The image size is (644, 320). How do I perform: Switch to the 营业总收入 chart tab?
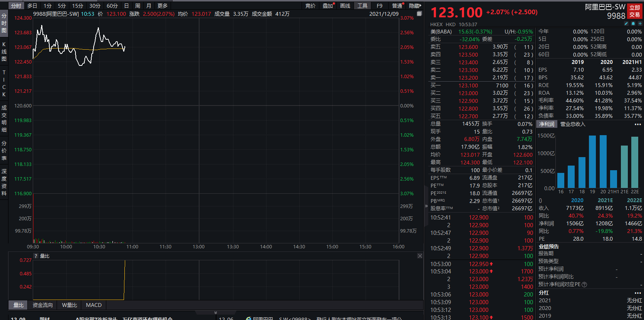tap(572, 124)
